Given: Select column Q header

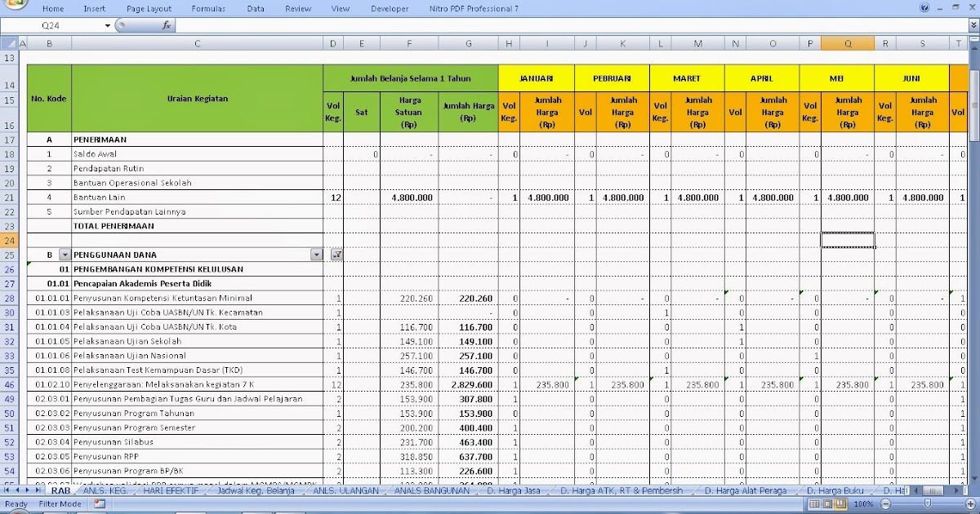Looking at the screenshot, I should [847, 42].
